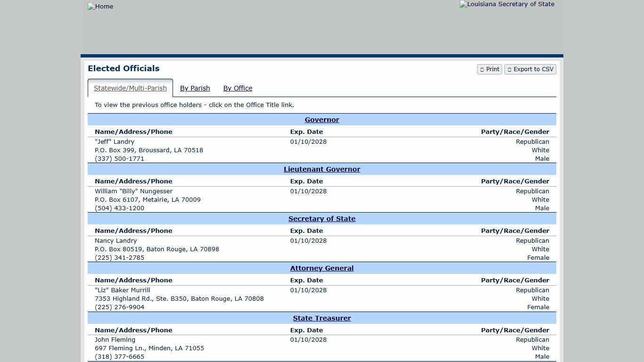The width and height of the screenshot is (644, 362).
Task: Click John Fleming's name entry
Action: [115, 340]
